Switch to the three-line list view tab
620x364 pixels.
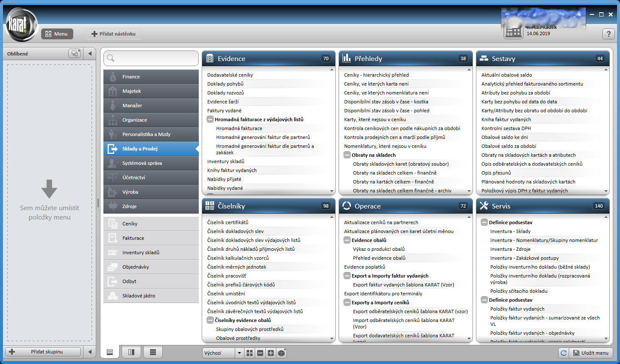tap(153, 352)
